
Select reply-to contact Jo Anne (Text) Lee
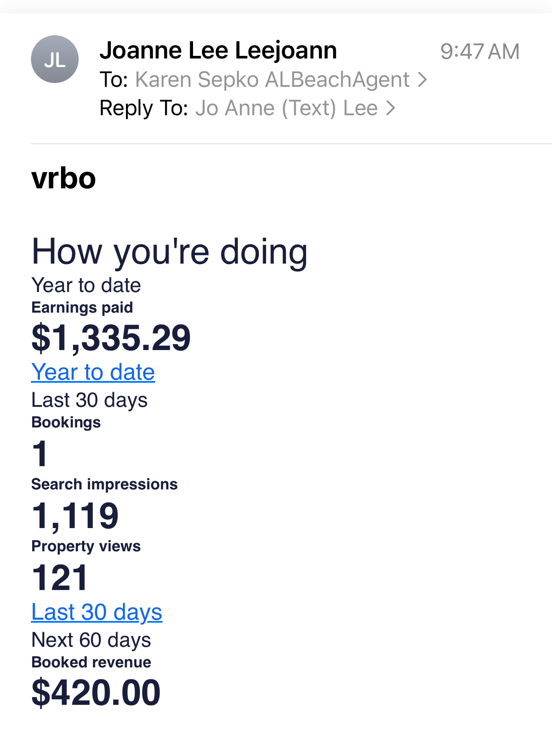286,108
